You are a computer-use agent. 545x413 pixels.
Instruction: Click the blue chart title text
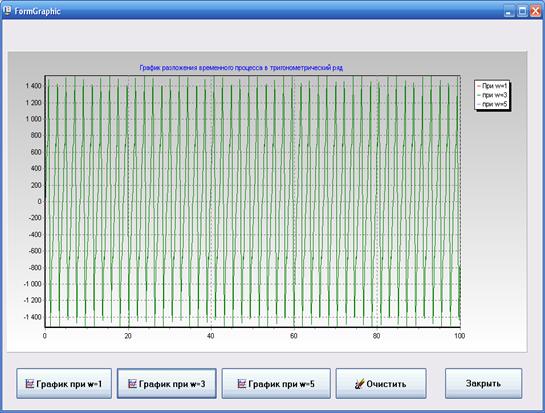(241, 68)
